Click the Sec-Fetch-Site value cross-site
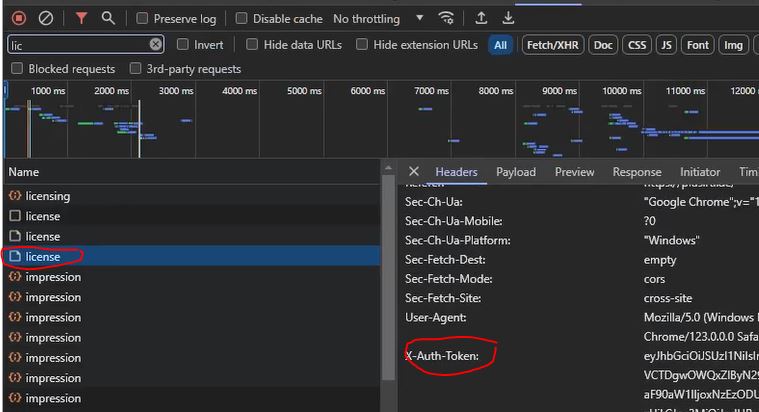The height and width of the screenshot is (412, 759). click(x=668, y=298)
